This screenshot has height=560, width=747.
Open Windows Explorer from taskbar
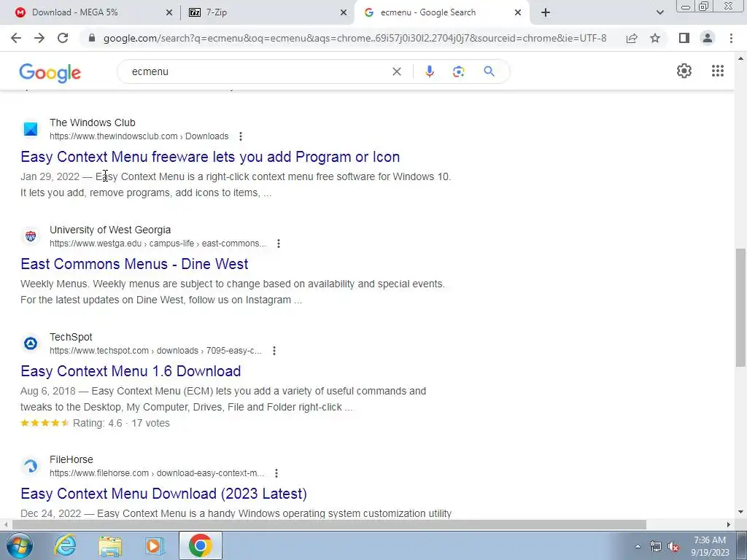point(110,545)
